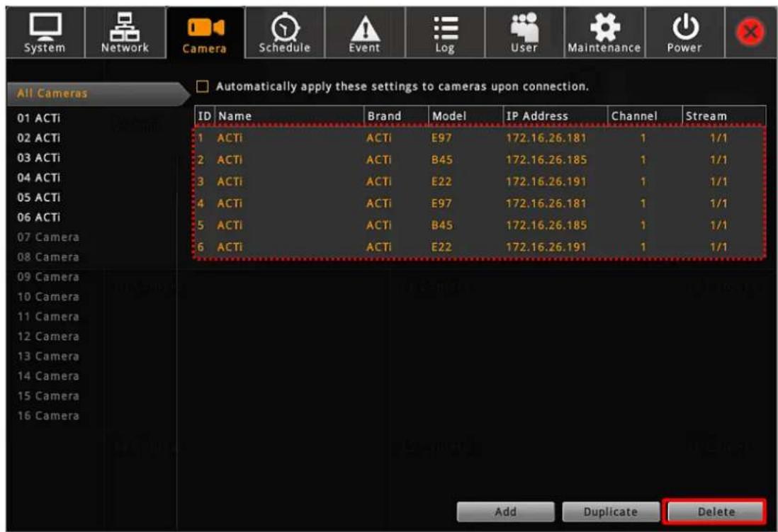778x532 pixels.
Task: Select ACTi name in table row 3
Action: point(230,181)
